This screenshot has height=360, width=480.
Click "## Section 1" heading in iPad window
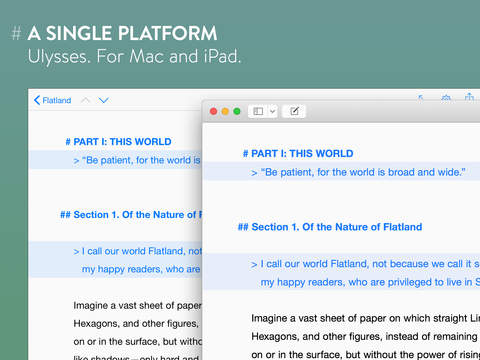[131, 215]
